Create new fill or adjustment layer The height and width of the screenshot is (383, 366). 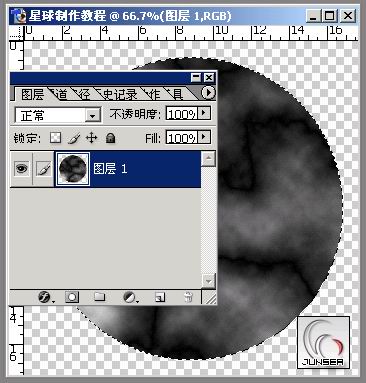tap(130, 297)
